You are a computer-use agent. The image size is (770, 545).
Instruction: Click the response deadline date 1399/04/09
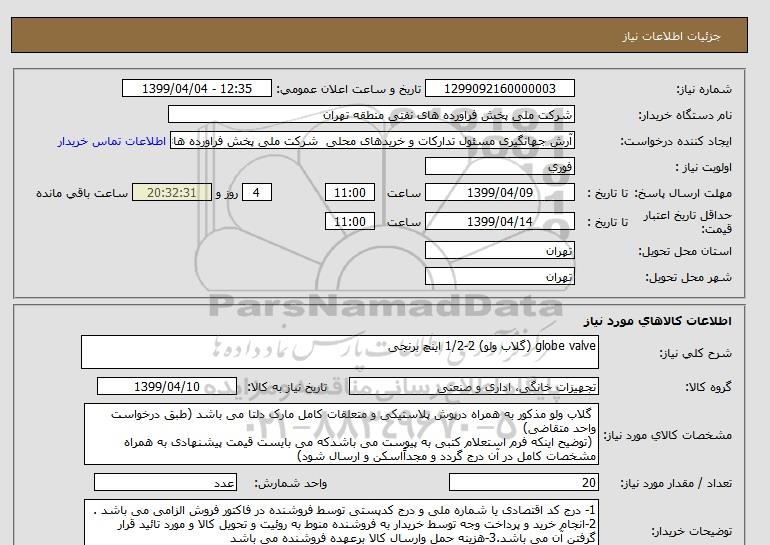tap(500, 192)
